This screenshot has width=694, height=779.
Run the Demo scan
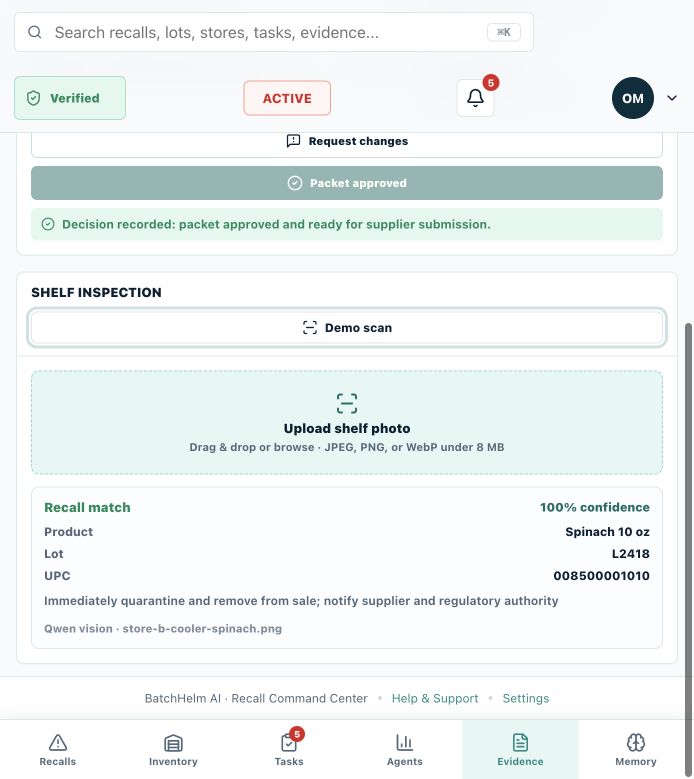pos(347,328)
